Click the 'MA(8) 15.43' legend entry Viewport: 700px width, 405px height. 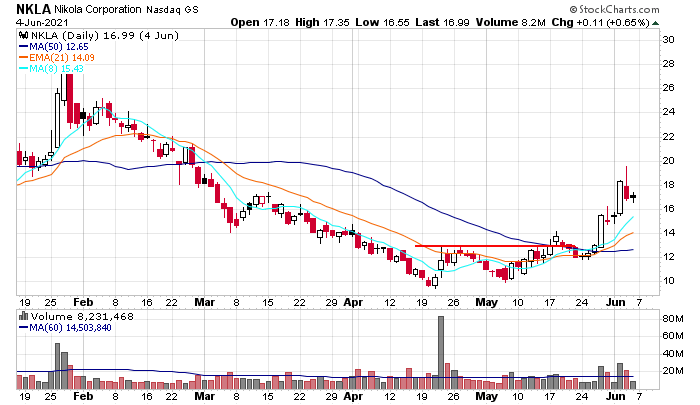[x=56, y=69]
